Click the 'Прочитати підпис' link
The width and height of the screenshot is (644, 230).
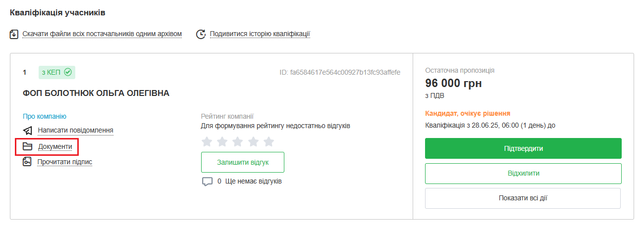click(x=65, y=162)
